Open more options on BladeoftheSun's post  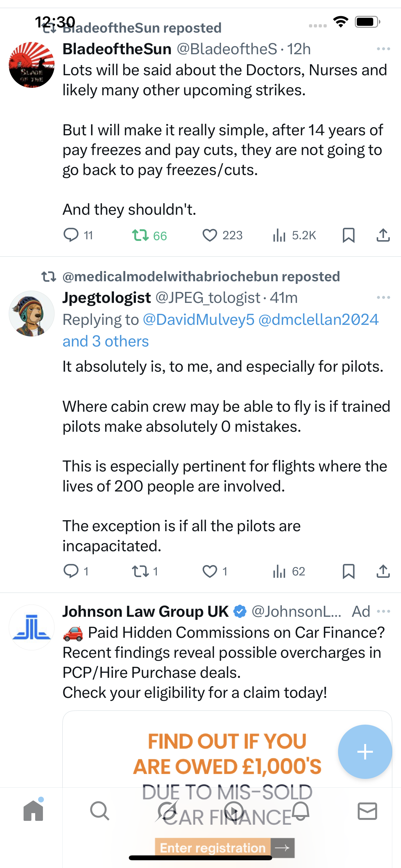[383, 49]
